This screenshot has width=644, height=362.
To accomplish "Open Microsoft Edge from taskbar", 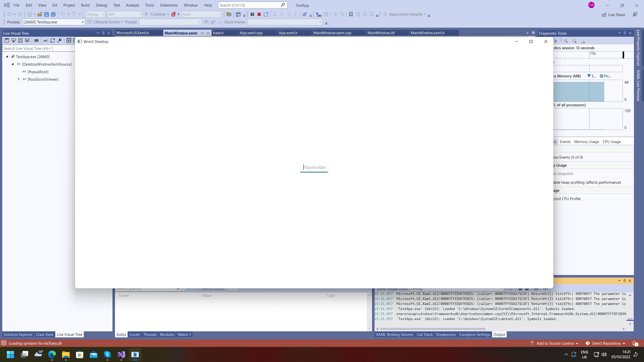I will 52,354.
